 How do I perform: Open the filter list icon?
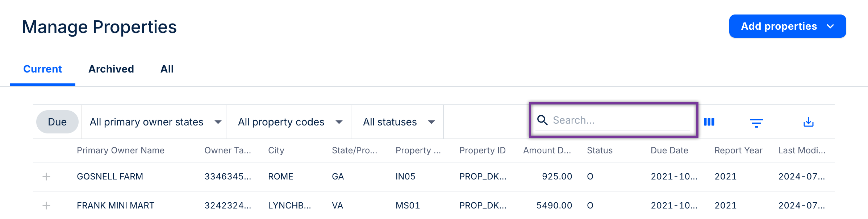click(756, 123)
